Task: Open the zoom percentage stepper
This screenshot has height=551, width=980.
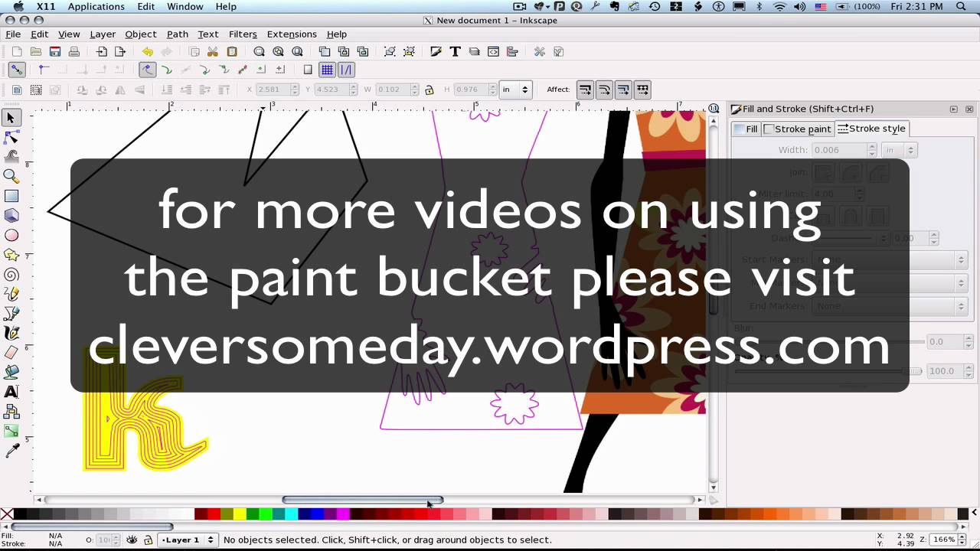Action: point(962,540)
